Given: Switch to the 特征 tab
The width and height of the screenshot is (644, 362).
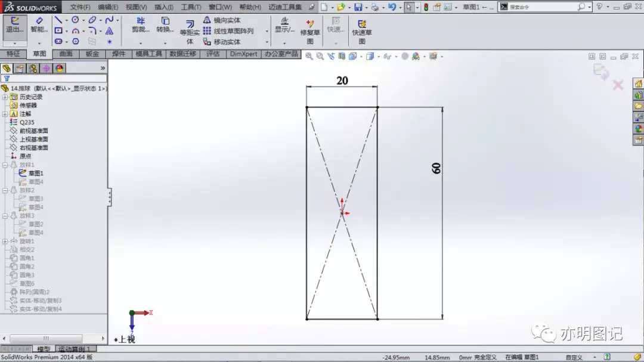Looking at the screenshot, I should click(13, 54).
